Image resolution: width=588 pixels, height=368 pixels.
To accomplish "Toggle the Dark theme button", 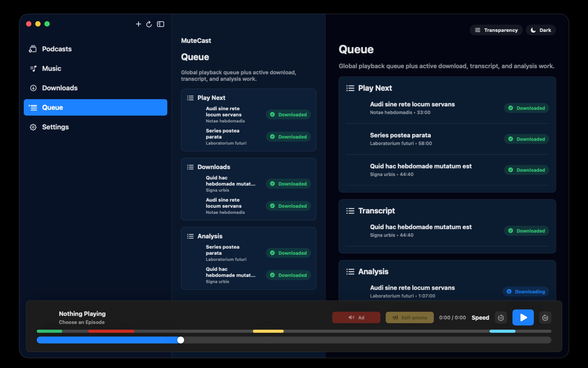I will tap(541, 30).
